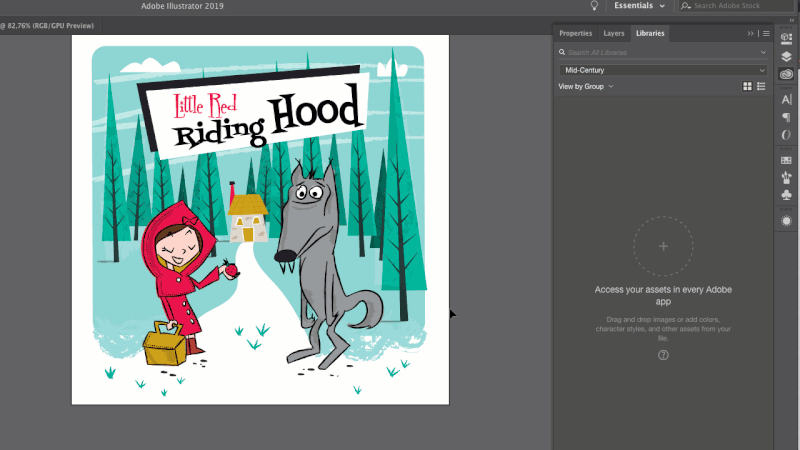Collapse panels with double-arrow button
The width and height of the screenshot is (800, 450).
click(x=751, y=33)
